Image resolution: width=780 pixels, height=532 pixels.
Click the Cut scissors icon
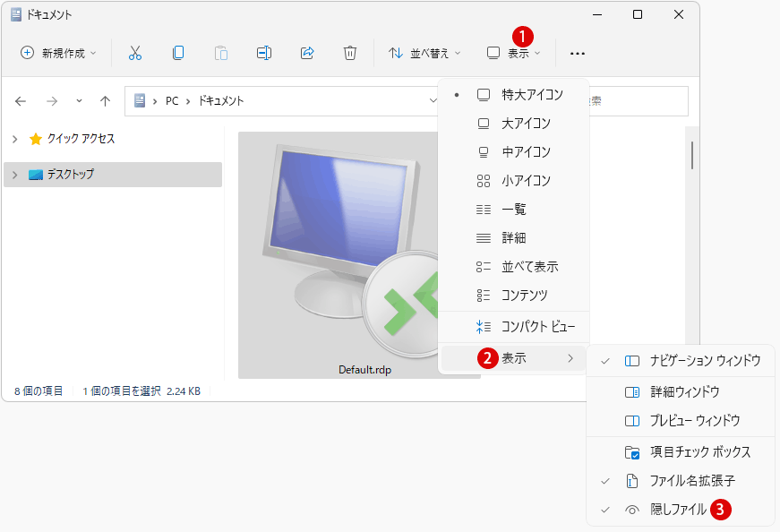135,53
